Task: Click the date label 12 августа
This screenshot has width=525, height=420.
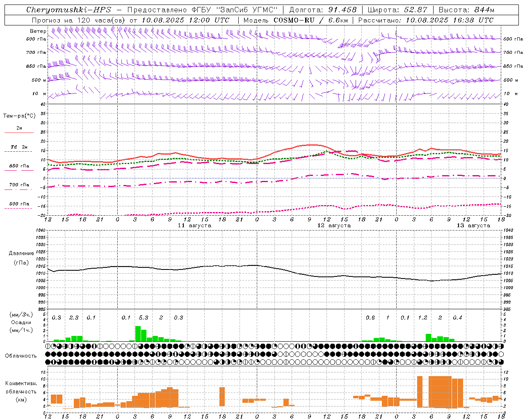Action: (334, 226)
